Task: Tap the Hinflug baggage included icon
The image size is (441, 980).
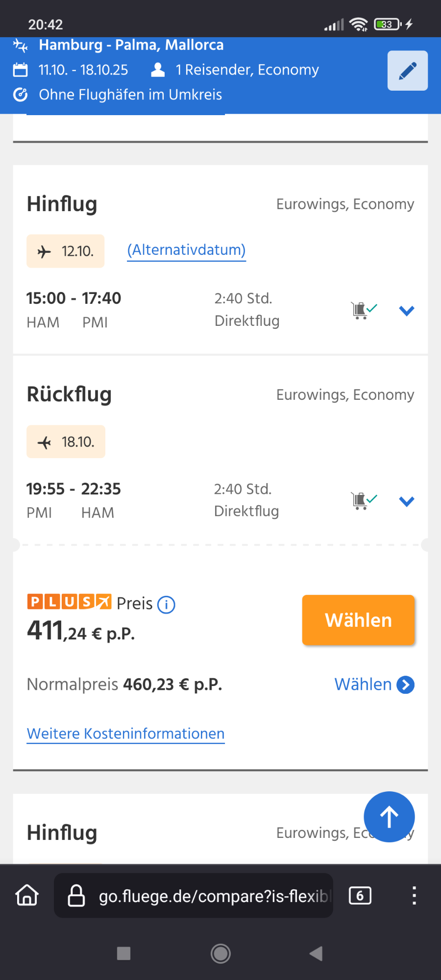Action: pyautogui.click(x=364, y=310)
